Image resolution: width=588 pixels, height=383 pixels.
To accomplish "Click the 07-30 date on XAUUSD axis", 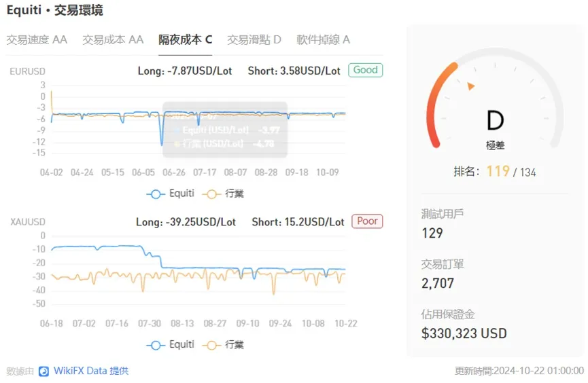I will (150, 323).
